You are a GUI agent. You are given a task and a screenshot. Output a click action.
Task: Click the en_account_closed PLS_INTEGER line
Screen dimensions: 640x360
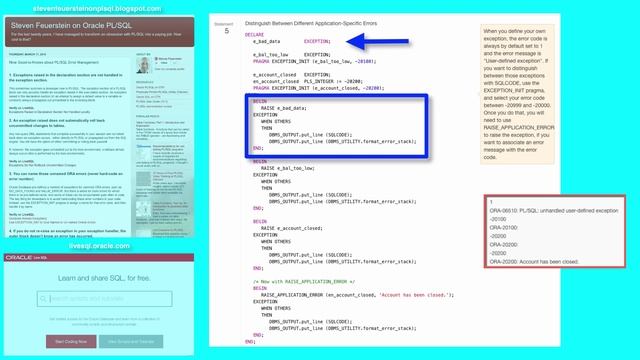tap(308, 81)
